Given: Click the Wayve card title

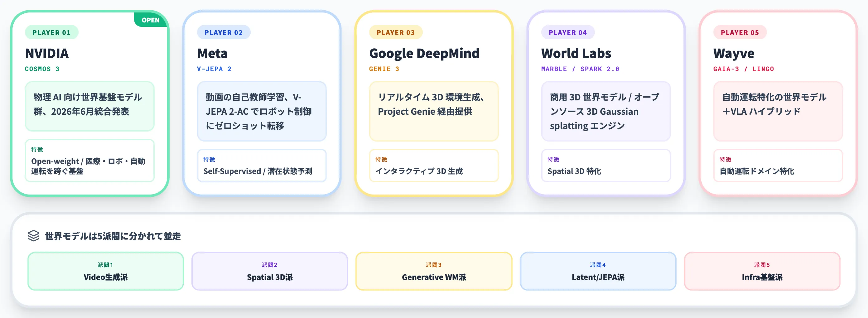Looking at the screenshot, I should [x=734, y=53].
